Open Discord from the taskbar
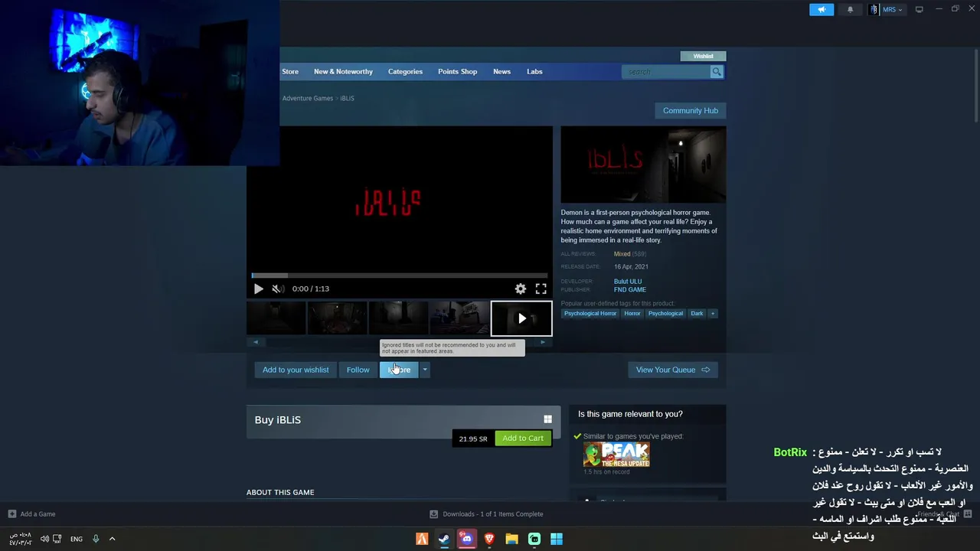 (467, 539)
